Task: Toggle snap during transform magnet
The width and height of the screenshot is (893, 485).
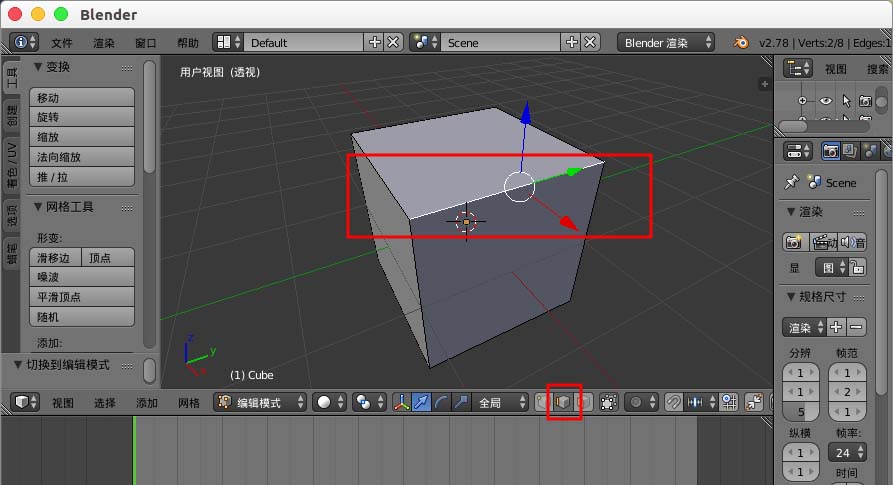Action: pos(673,402)
